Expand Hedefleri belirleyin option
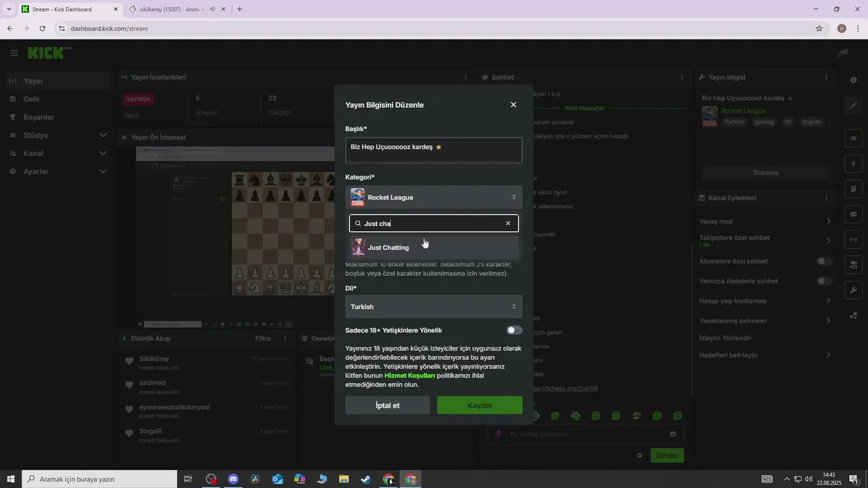The width and height of the screenshot is (868, 488). pyautogui.click(x=766, y=355)
